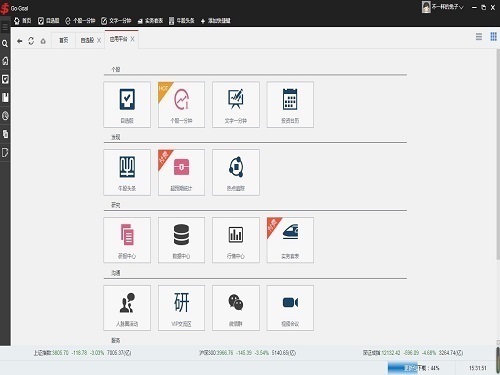Click the Go-Goal logo in title bar
The height and width of the screenshot is (375, 500).
(x=15, y=8)
